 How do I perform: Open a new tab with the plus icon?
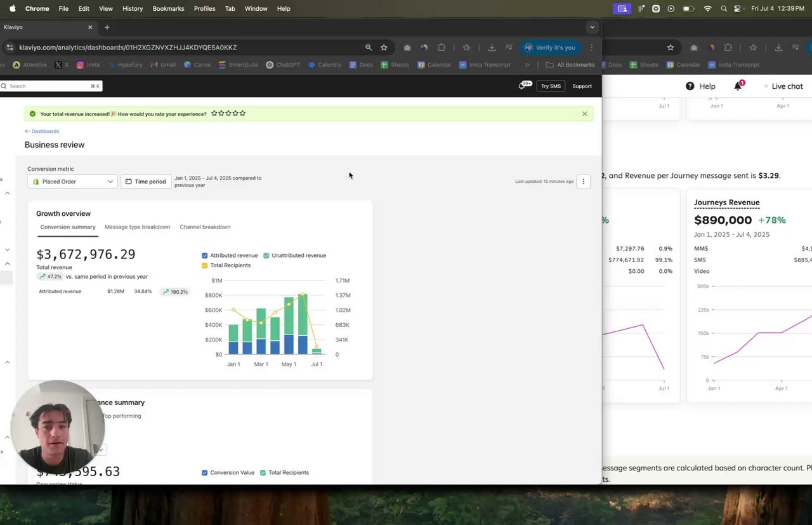coord(107,27)
